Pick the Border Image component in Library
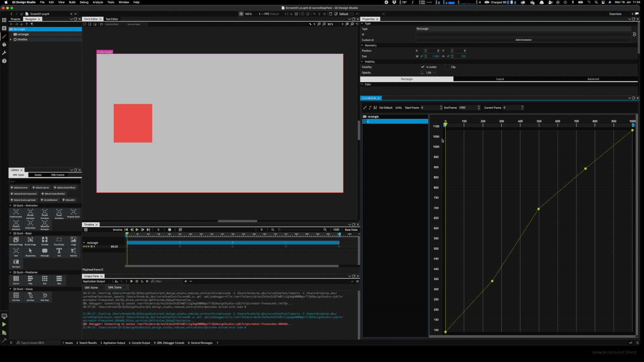Screen dimensions: 644x362 [x=30, y=240]
